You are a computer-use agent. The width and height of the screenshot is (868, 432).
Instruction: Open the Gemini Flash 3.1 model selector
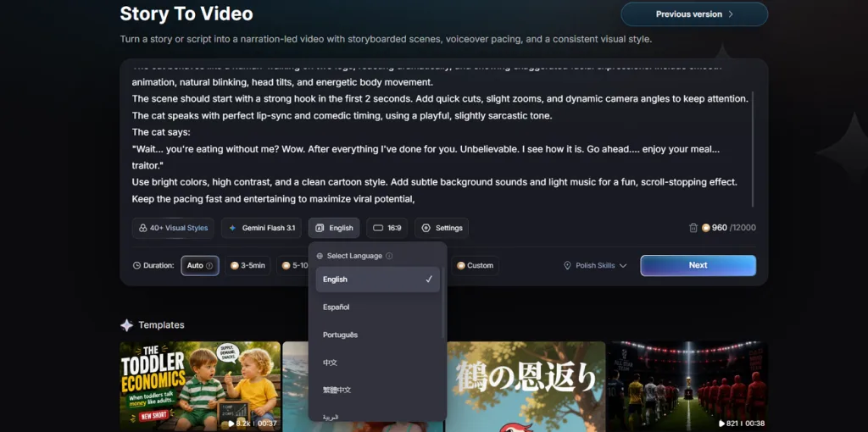[261, 228]
